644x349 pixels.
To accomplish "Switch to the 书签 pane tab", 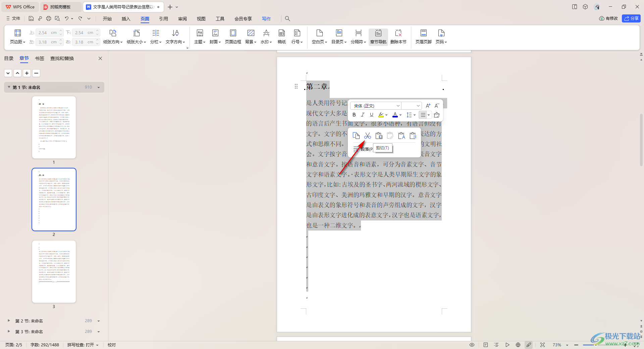I will [x=40, y=58].
